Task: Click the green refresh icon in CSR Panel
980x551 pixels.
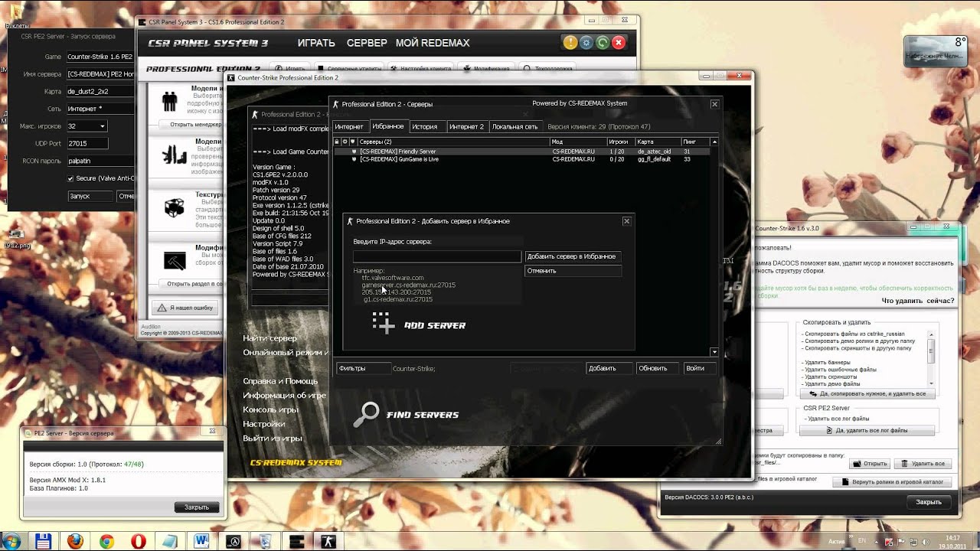Action: coord(603,43)
